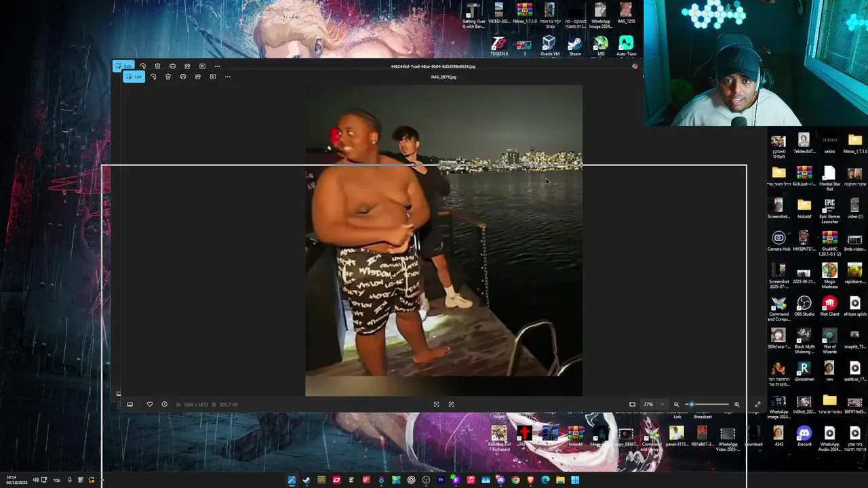Select the Black Myth Wukong desktop icon
This screenshot has width=868, height=488.
coord(804,341)
